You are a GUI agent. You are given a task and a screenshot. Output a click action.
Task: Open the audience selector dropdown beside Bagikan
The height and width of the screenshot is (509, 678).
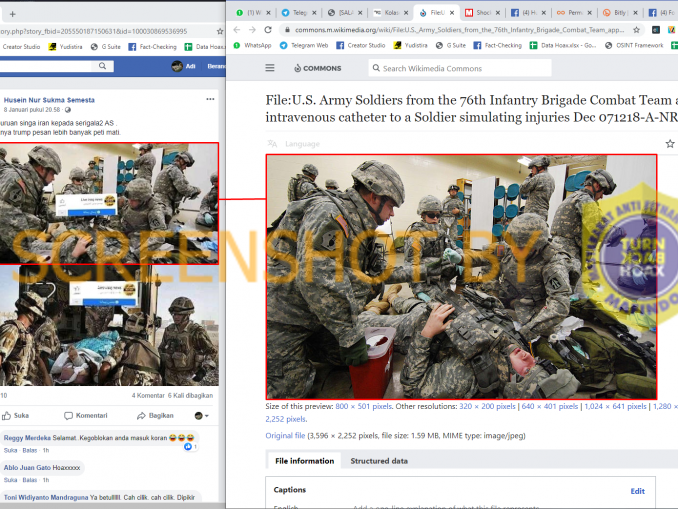tap(201, 416)
